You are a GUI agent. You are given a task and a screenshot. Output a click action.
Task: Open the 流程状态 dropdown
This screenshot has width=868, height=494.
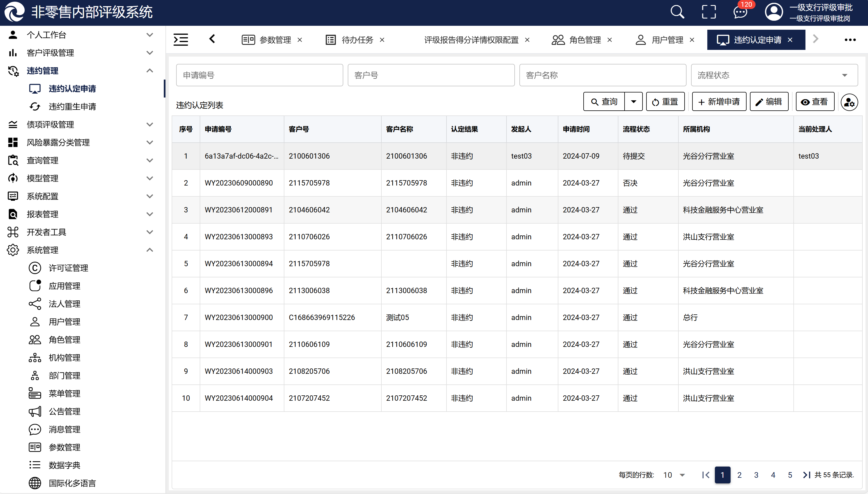tap(774, 75)
